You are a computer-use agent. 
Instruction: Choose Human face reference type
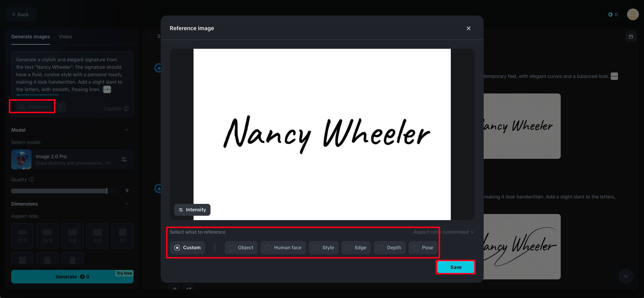[283, 248]
